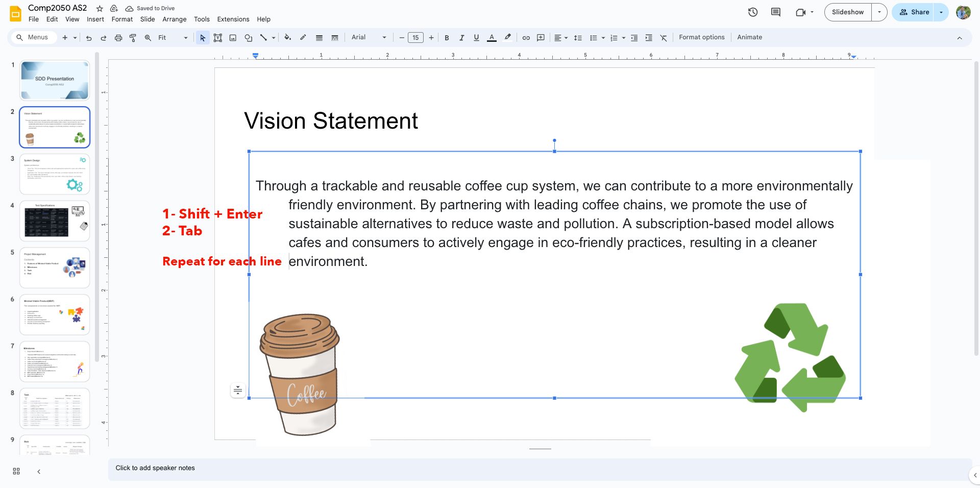Toggle Bold formatting
The image size is (980, 488).
(x=447, y=38)
